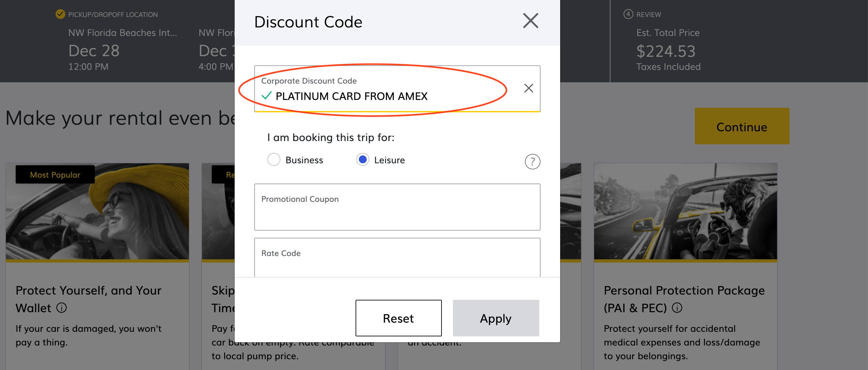Click the yellow Continue button
This screenshot has width=868, height=370.
click(x=742, y=126)
